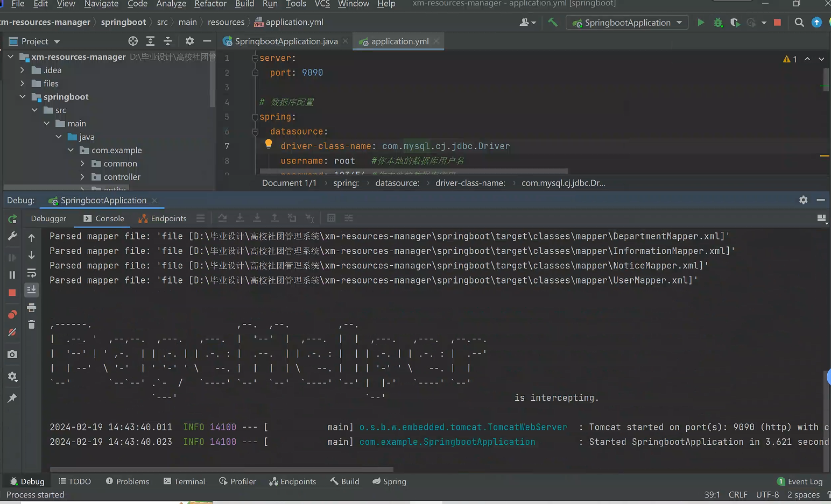Start debugging with the bug icon

(718, 23)
